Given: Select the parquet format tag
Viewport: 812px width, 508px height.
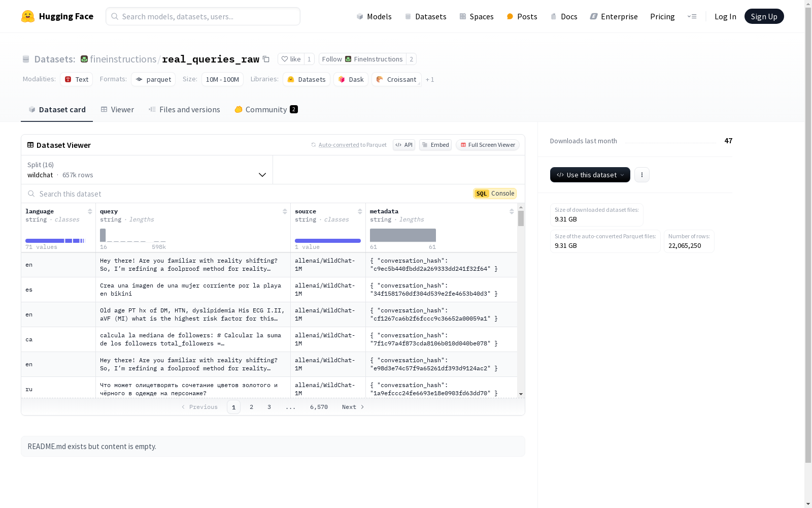Looking at the screenshot, I should pos(153,79).
